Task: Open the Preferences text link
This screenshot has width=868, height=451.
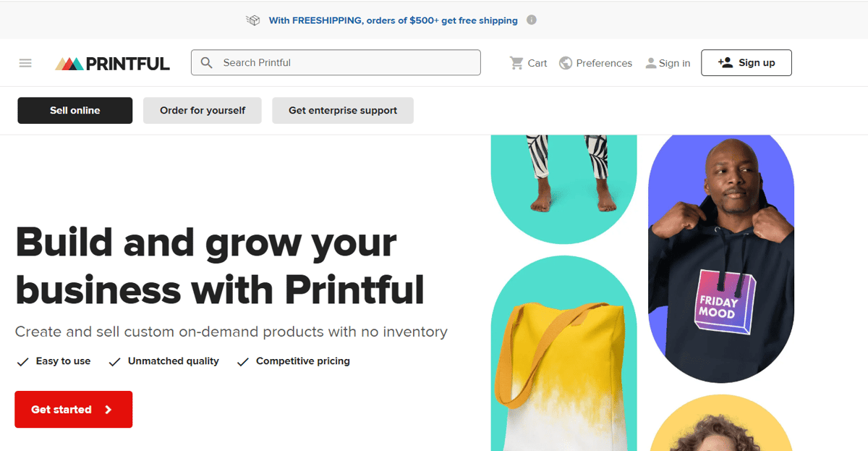Action: click(604, 63)
